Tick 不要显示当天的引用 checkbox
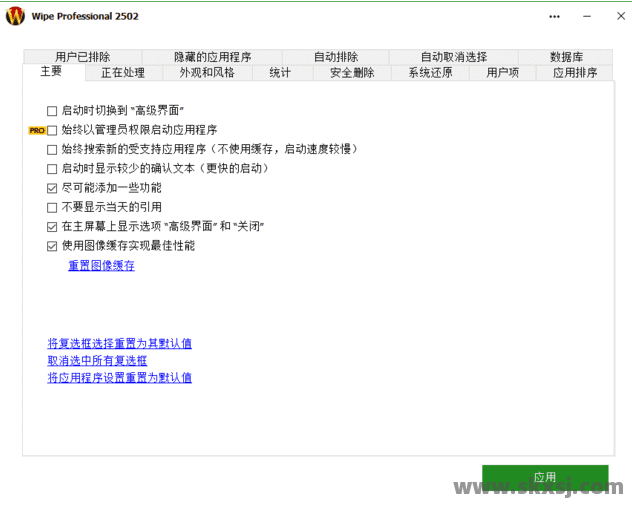This screenshot has width=632, height=509. point(52,208)
